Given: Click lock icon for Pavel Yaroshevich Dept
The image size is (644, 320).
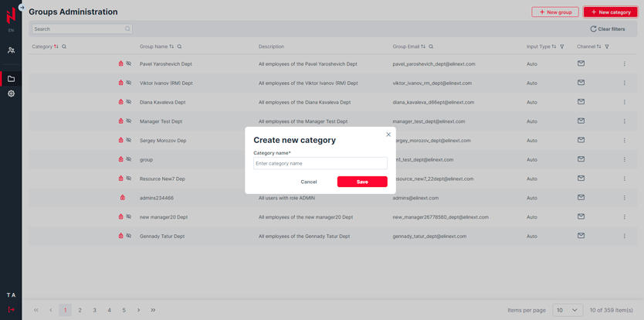Looking at the screenshot, I should point(120,63).
